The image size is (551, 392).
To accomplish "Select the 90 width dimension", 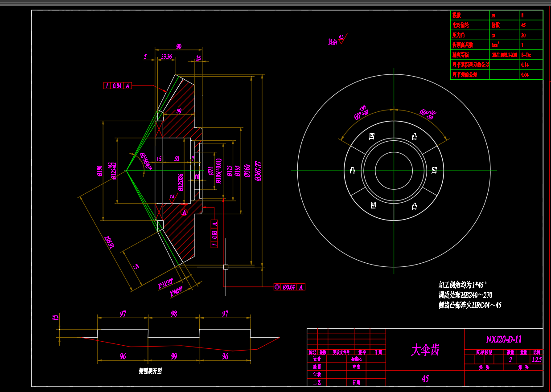I will pos(179,46).
